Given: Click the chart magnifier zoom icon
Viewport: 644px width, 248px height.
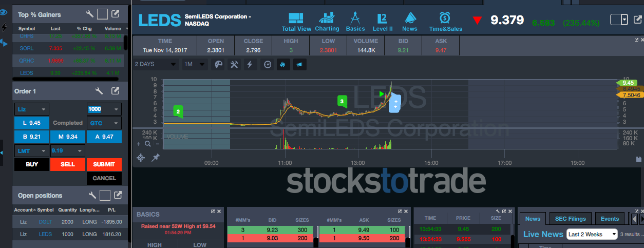Looking at the screenshot, I should [148, 144].
